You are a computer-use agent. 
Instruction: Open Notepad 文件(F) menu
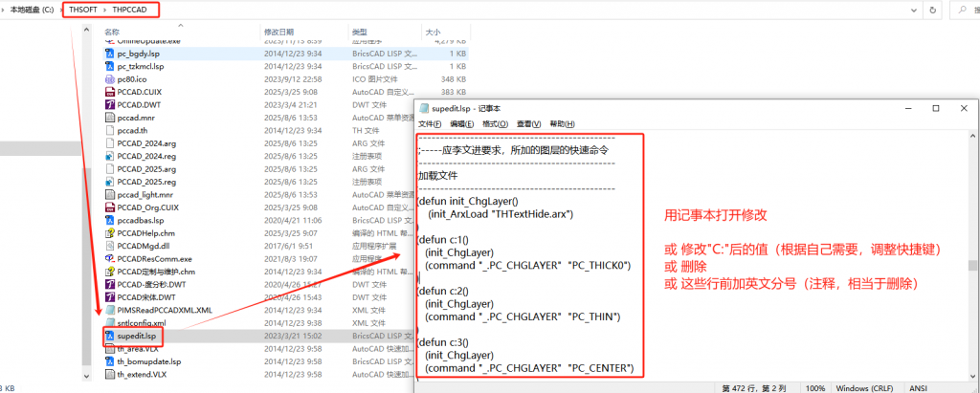point(430,123)
